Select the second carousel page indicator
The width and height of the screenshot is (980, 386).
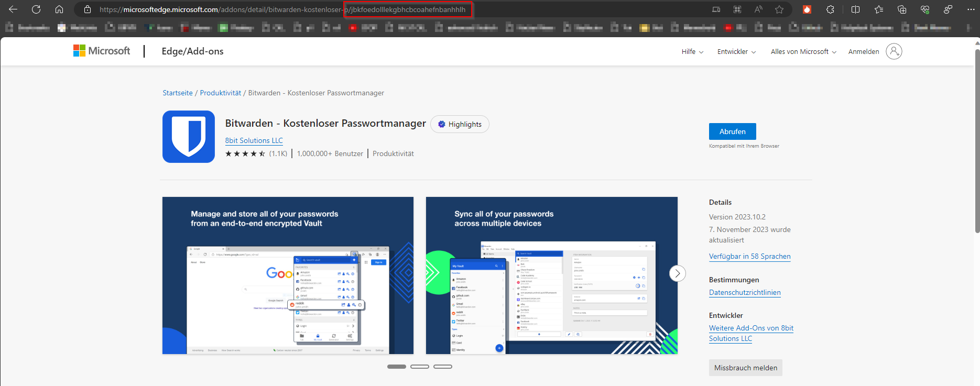pyautogui.click(x=420, y=367)
